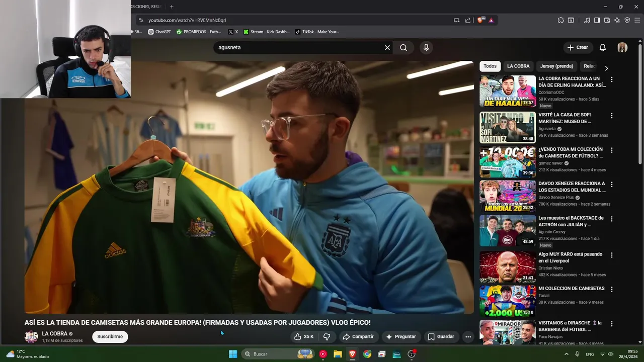Image resolution: width=644 pixels, height=362 pixels.
Task: Open YouTube notifications bell
Action: point(602,48)
